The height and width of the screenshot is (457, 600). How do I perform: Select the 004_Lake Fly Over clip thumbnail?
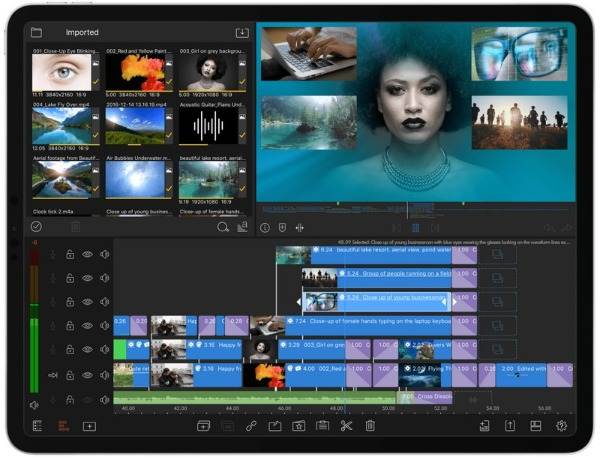tap(62, 126)
